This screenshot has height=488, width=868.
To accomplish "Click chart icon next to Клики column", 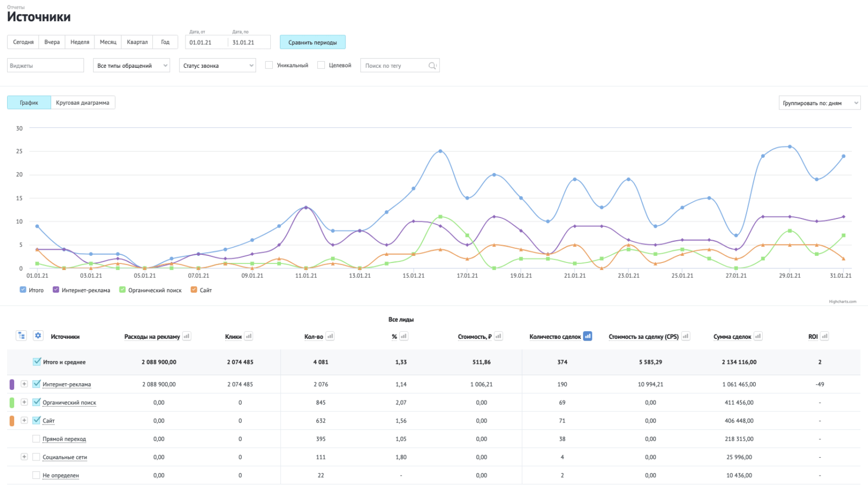I will [x=248, y=336].
